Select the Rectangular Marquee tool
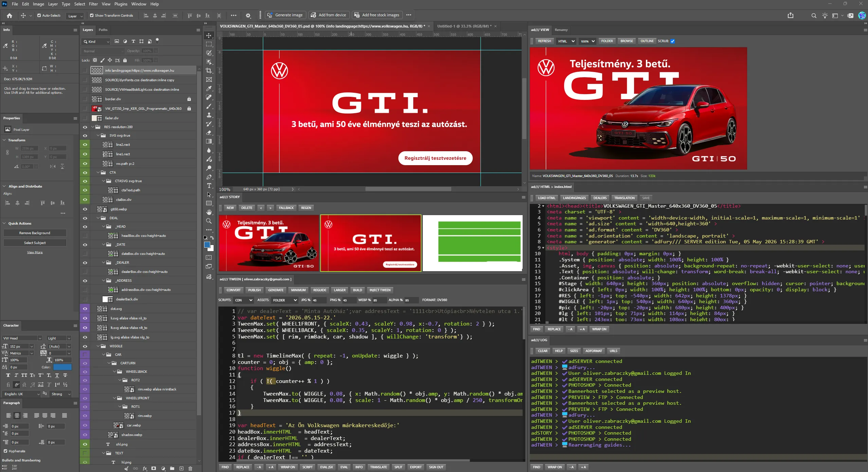 (209, 44)
